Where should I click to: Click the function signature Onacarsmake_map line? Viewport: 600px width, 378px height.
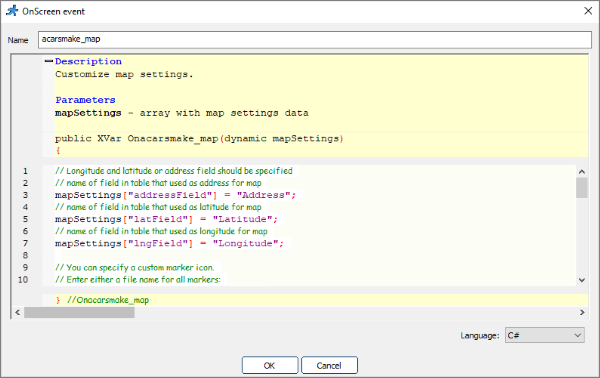point(199,138)
